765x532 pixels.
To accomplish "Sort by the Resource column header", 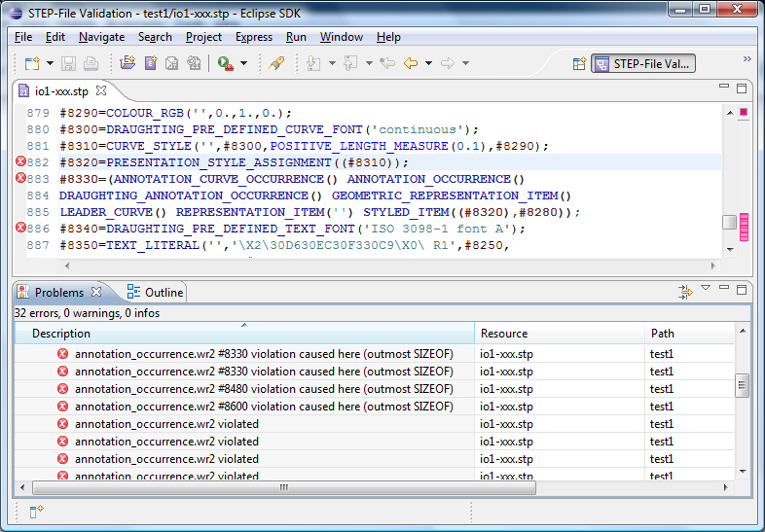I will (x=559, y=334).
